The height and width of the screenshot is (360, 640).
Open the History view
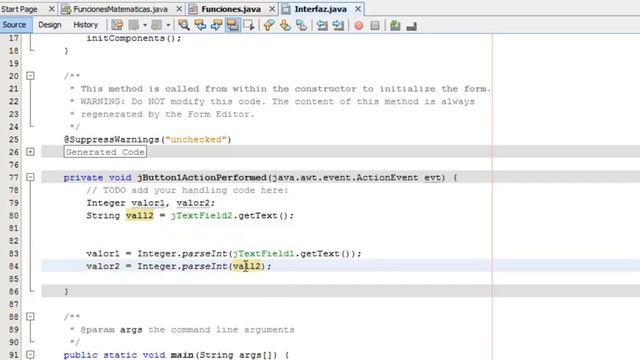tap(86, 25)
